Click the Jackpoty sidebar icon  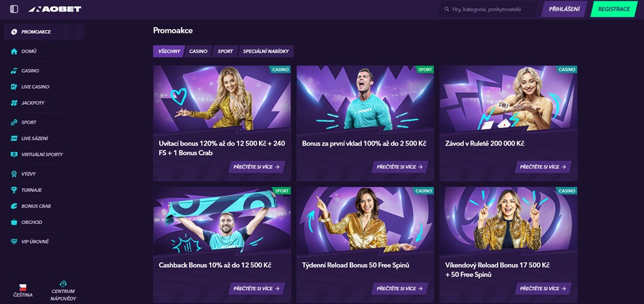tap(14, 103)
